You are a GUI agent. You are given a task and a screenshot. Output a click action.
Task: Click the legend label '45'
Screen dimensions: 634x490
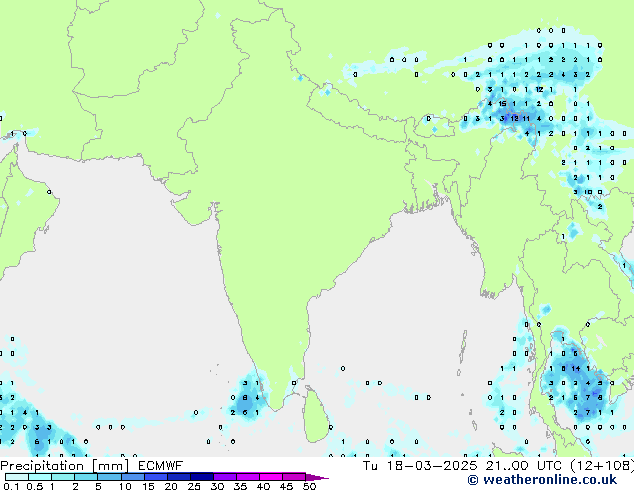(x=286, y=486)
